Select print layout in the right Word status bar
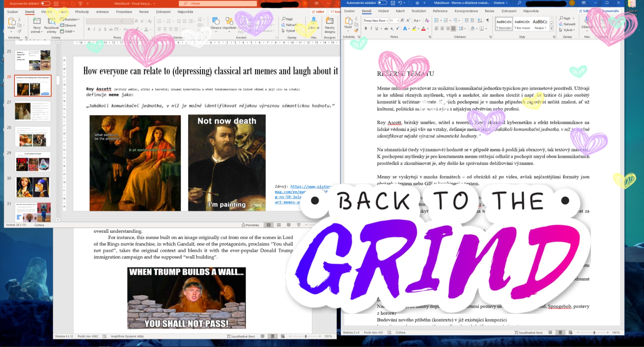The width and height of the screenshot is (644, 347). coord(560,332)
